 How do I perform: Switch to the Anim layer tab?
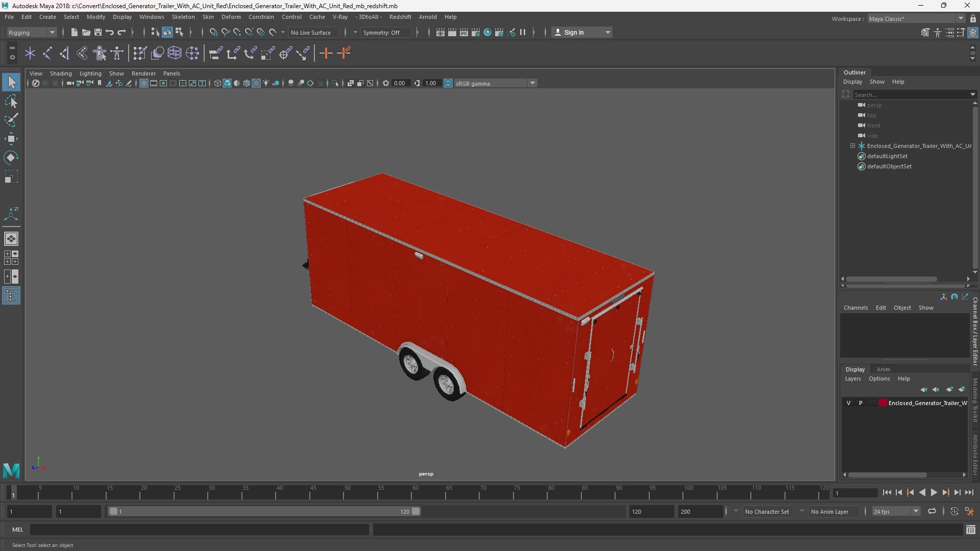[883, 369]
